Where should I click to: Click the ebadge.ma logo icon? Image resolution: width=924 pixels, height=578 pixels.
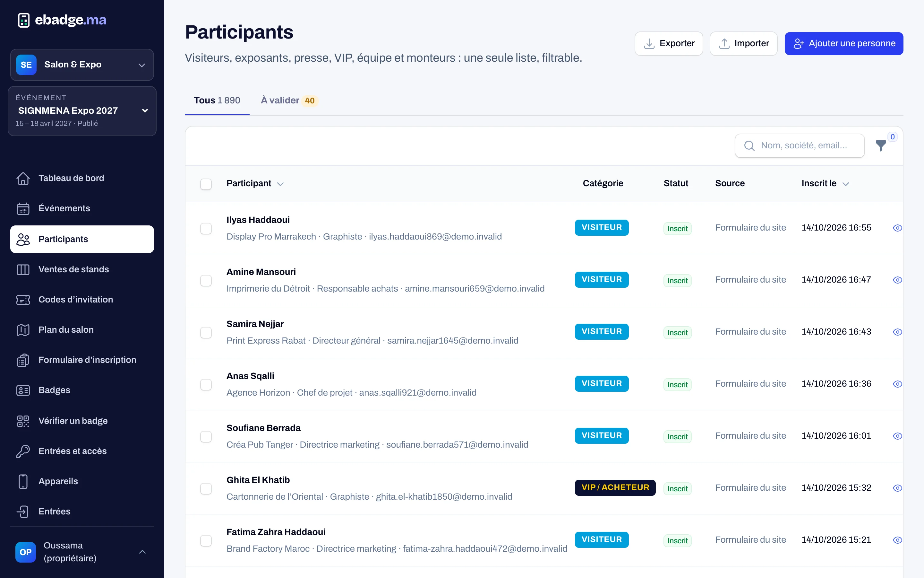[24, 20]
